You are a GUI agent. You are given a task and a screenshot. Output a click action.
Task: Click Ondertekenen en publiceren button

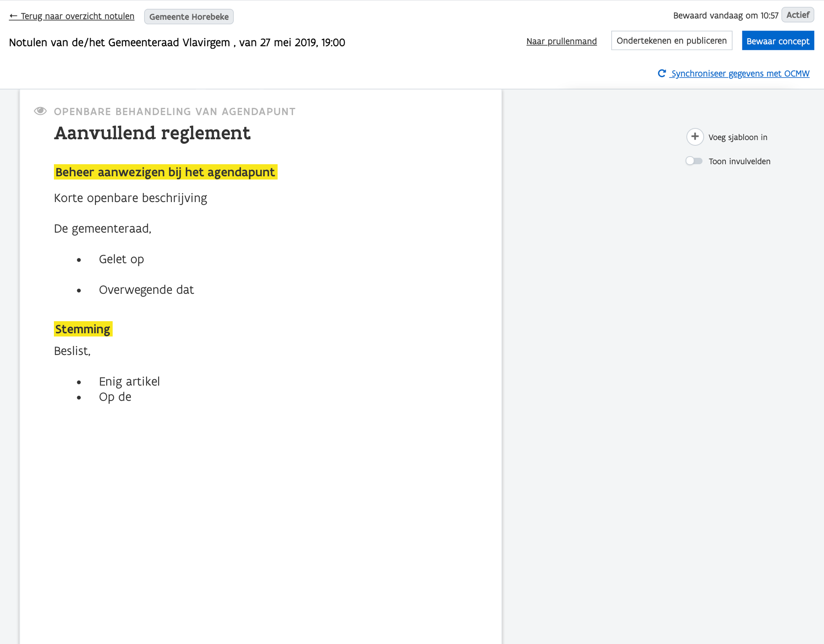(672, 41)
